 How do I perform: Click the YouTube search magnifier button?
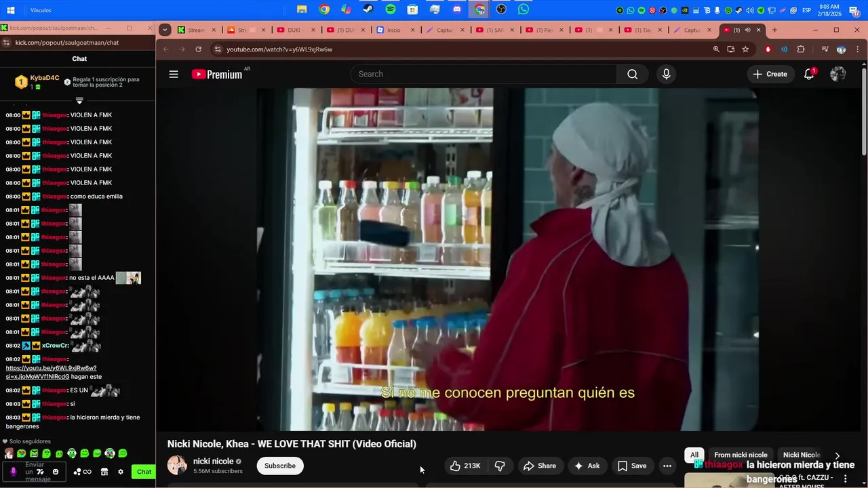point(632,75)
